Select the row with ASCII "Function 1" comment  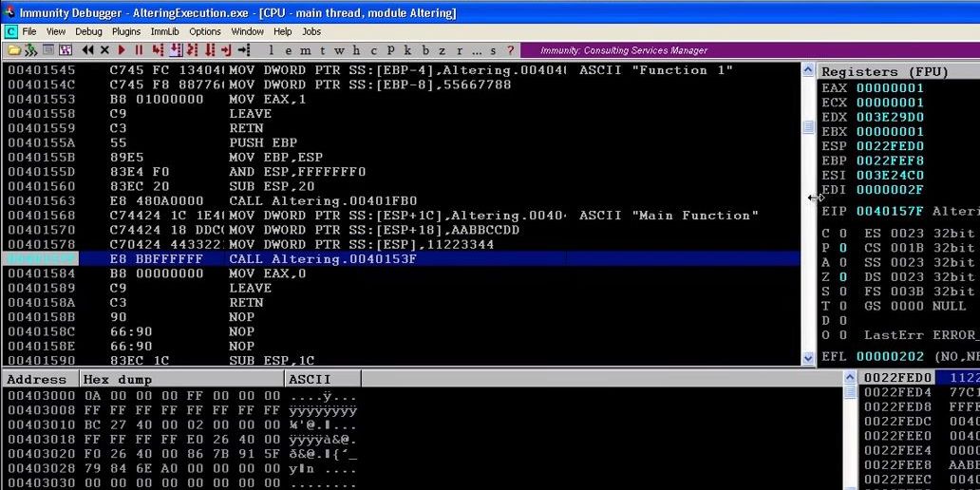click(x=402, y=70)
